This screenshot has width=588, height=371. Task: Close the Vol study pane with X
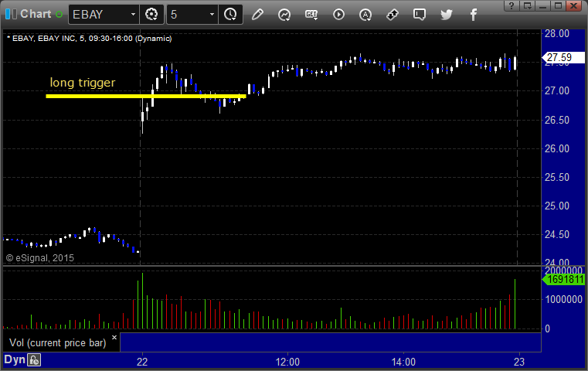114,337
